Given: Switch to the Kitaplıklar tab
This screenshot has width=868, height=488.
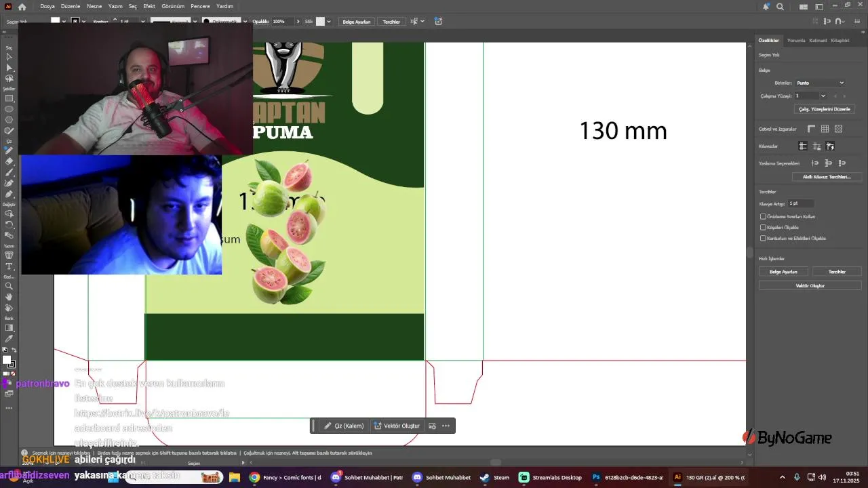Looking at the screenshot, I should tap(840, 41).
